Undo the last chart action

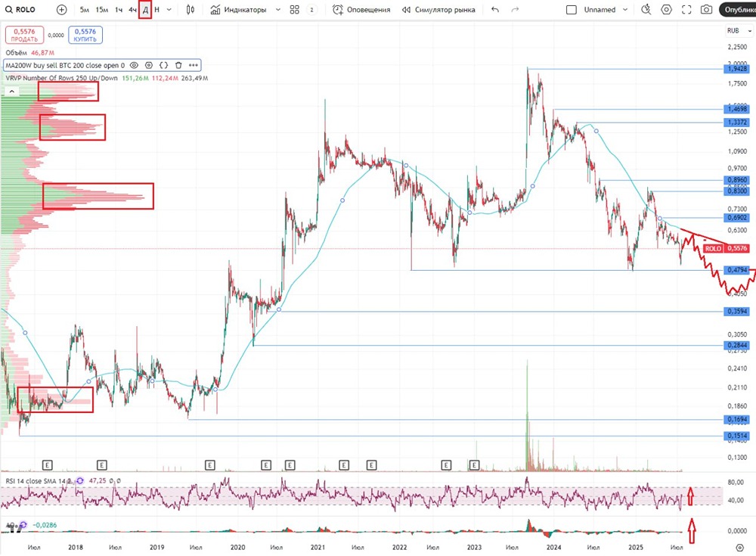tap(495, 10)
